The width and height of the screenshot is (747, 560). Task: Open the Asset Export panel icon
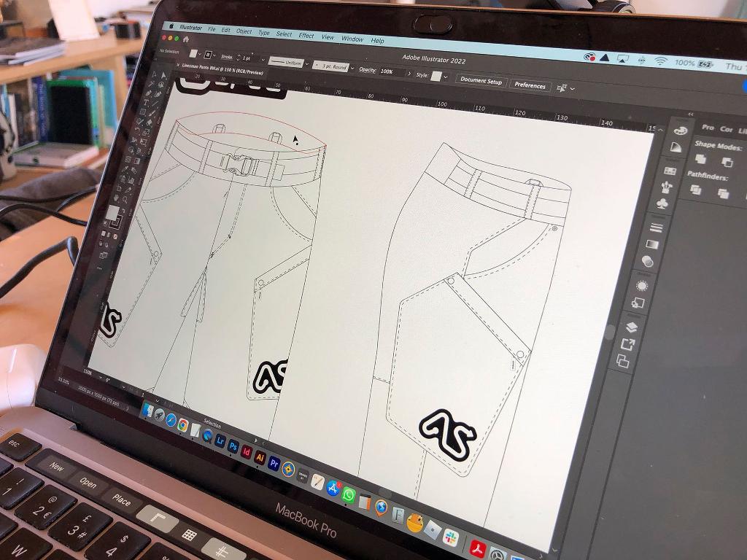tap(627, 344)
